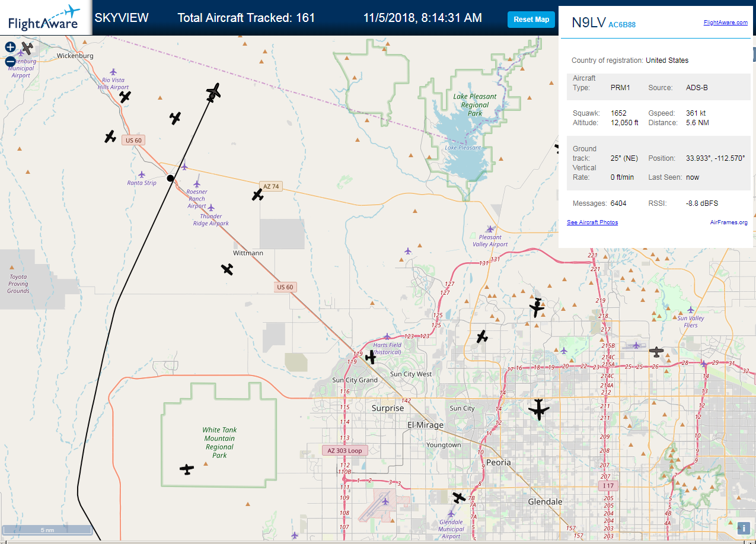Click the aircraft type PRM1

(620, 88)
